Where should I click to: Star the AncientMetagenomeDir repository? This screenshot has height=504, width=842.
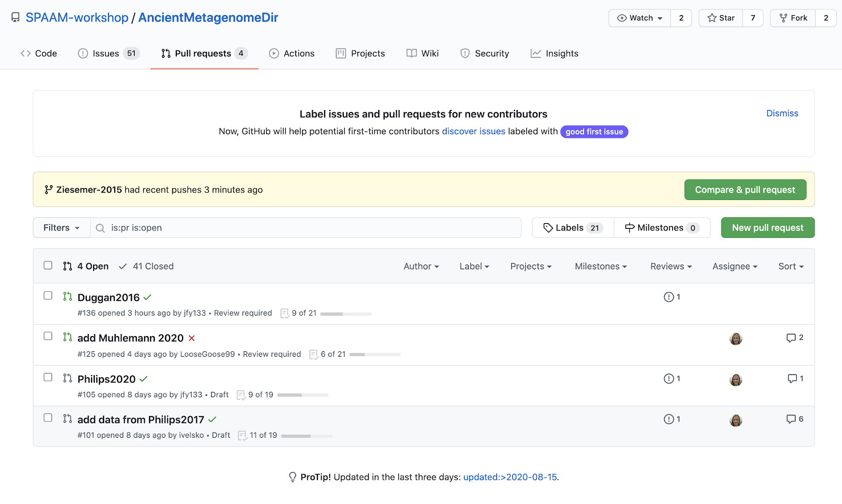[x=721, y=18]
